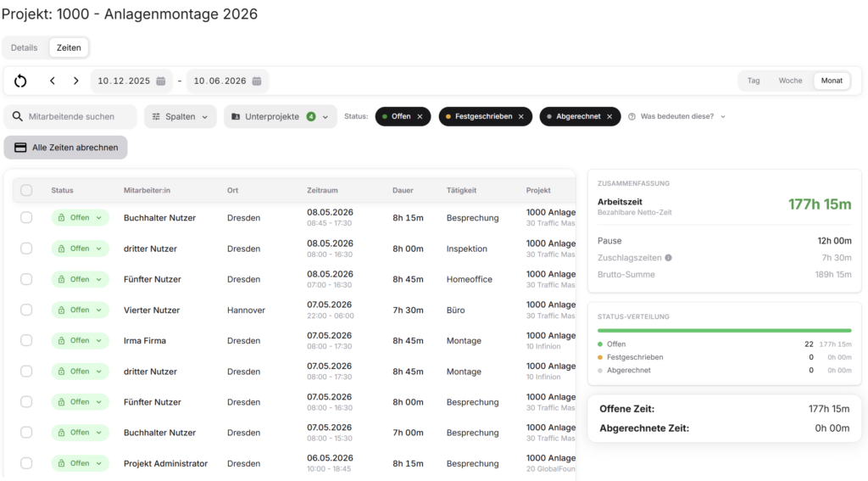
Task: Sort by the Dauer column header
Action: [x=403, y=190]
